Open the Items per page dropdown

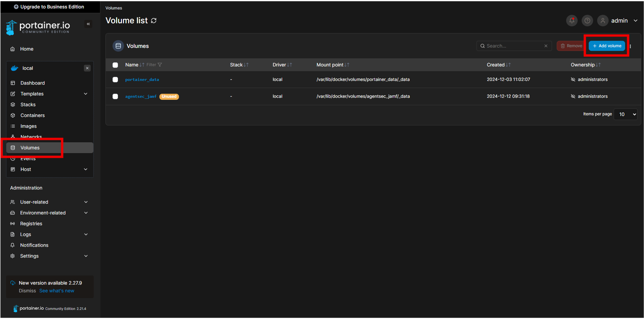tap(625, 114)
